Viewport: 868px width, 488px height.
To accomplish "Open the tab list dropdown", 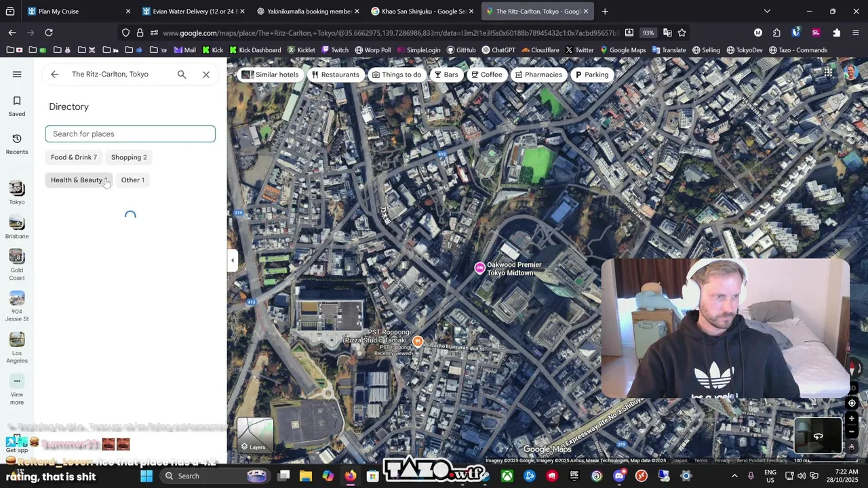I will click(767, 12).
